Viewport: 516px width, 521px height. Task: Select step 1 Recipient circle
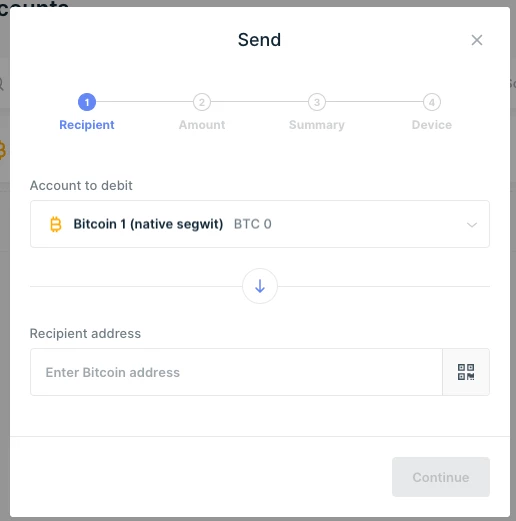pyautogui.click(x=87, y=102)
